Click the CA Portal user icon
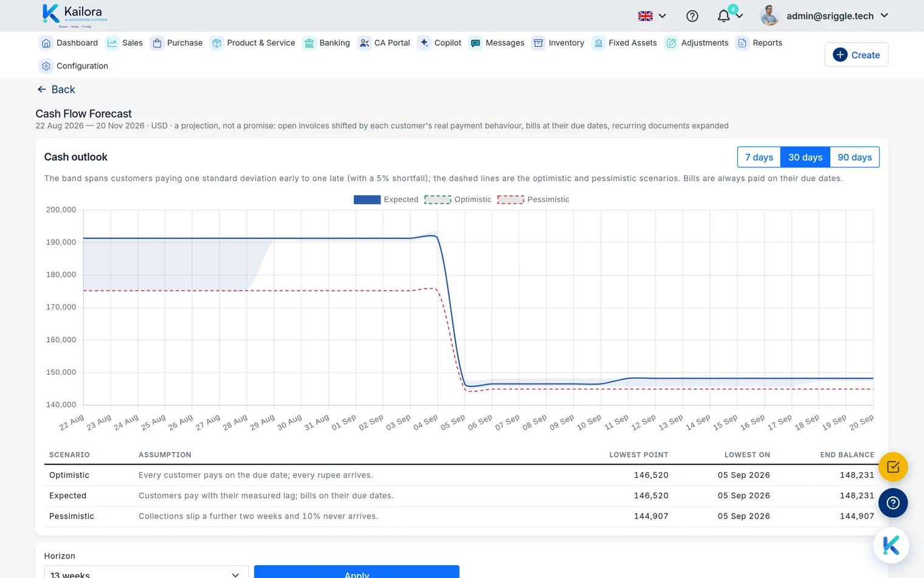Image resolution: width=924 pixels, height=578 pixels. tap(364, 43)
